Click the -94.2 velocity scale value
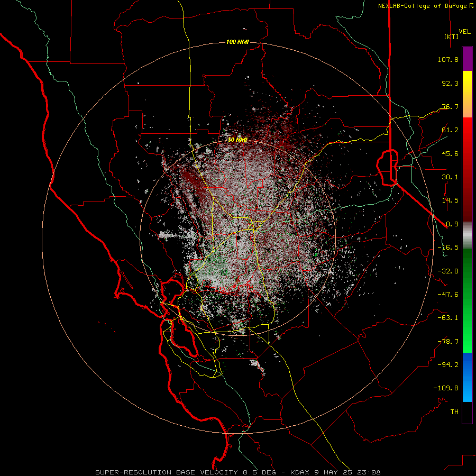The image size is (476, 476). 448,365
